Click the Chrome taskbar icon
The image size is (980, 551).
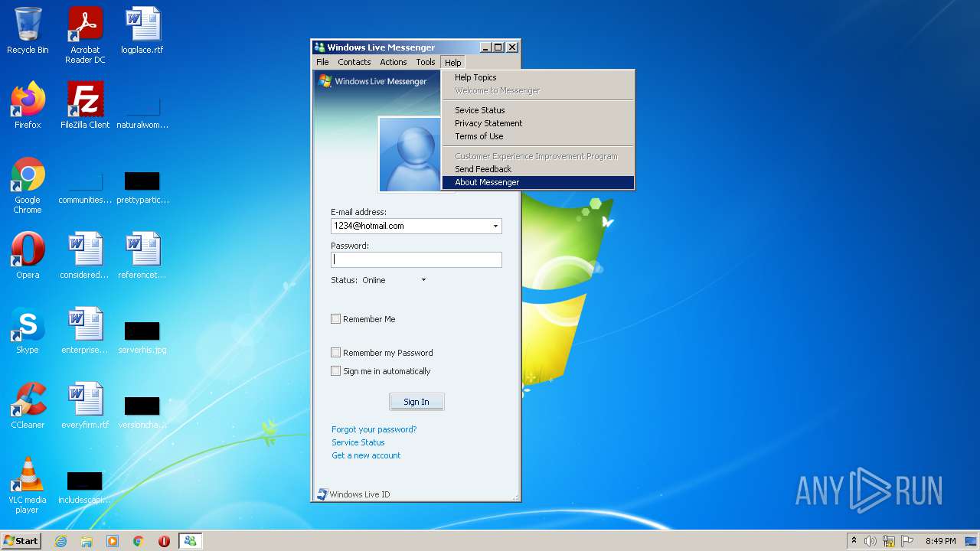139,541
